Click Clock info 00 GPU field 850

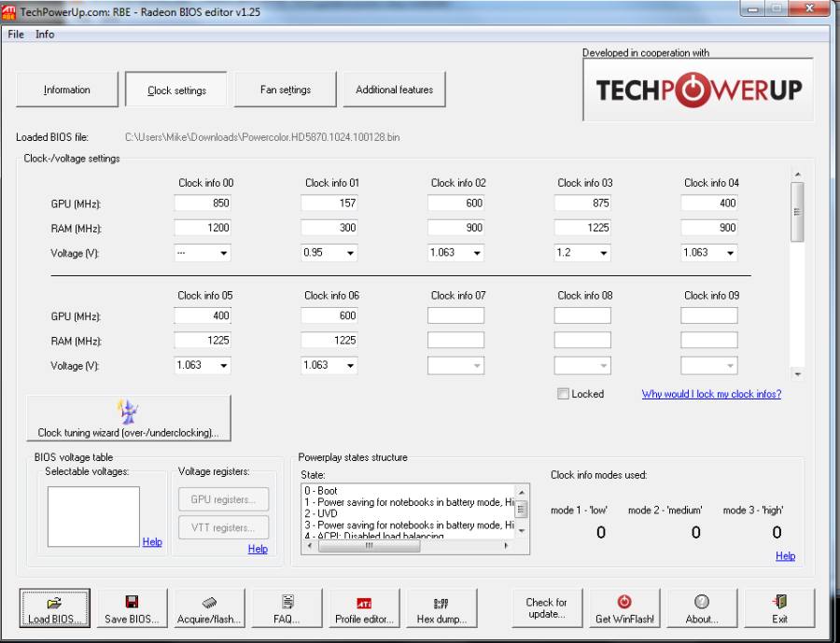pos(203,203)
